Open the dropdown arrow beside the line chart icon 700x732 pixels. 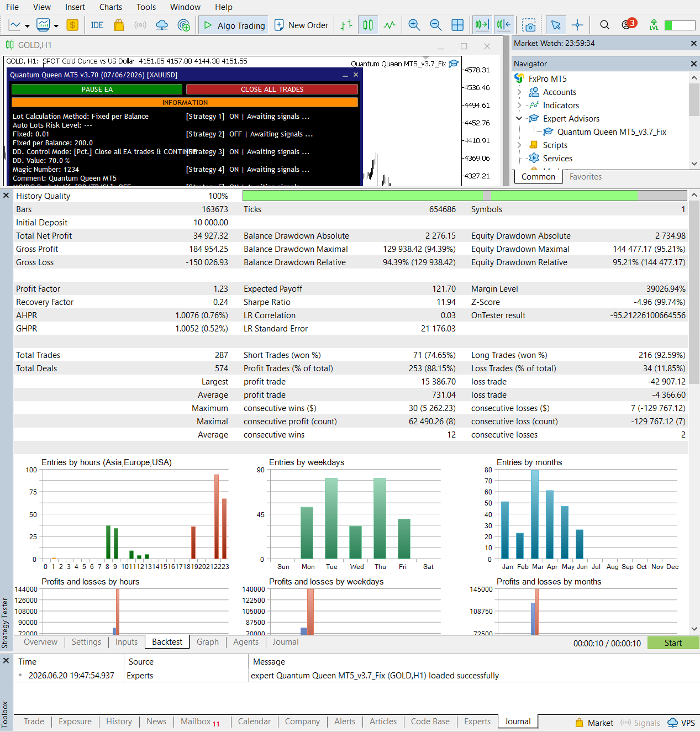tap(27, 26)
